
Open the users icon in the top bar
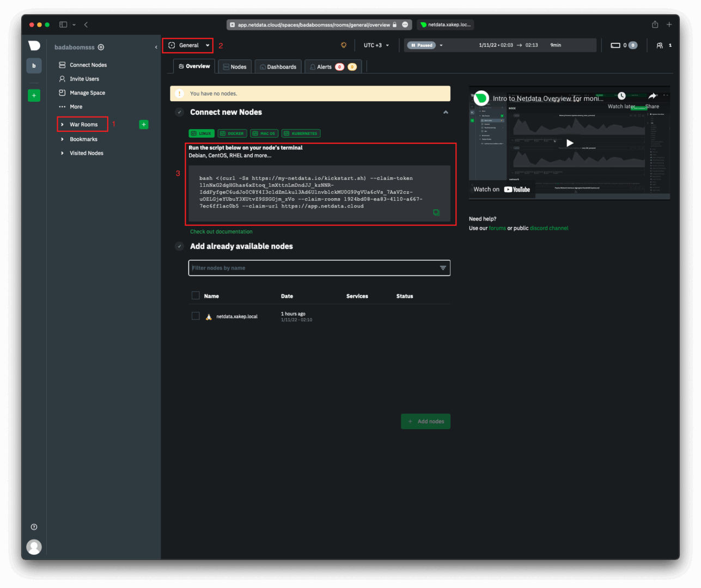(x=660, y=45)
